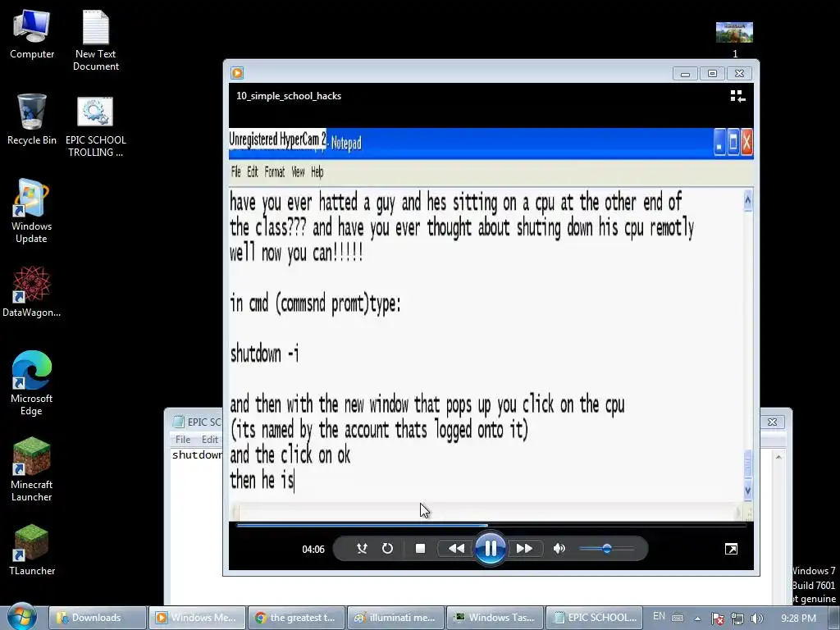View the video in full screen
This screenshot has width=840, height=630.
(731, 549)
